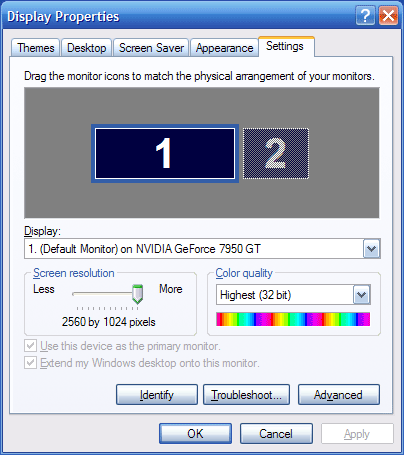Open the Display monitor dropdown arrow
The image size is (404, 455).
point(371,249)
